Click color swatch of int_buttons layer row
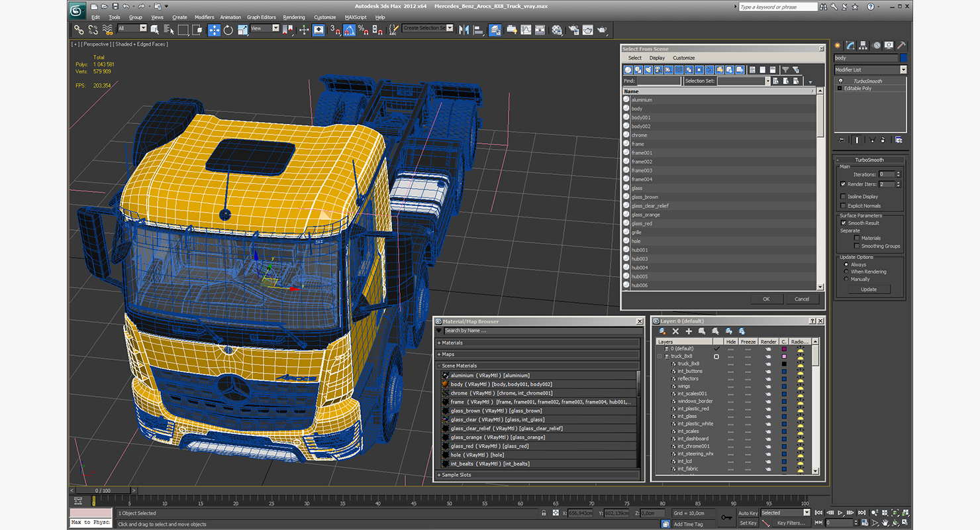 (x=784, y=372)
